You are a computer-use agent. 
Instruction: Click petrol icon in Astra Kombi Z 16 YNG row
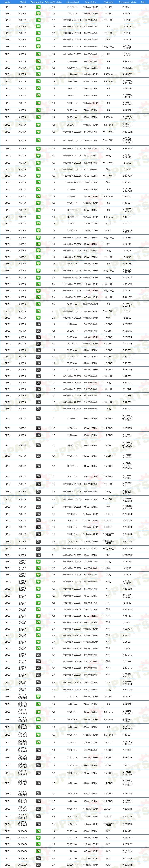tap(38, 562)
